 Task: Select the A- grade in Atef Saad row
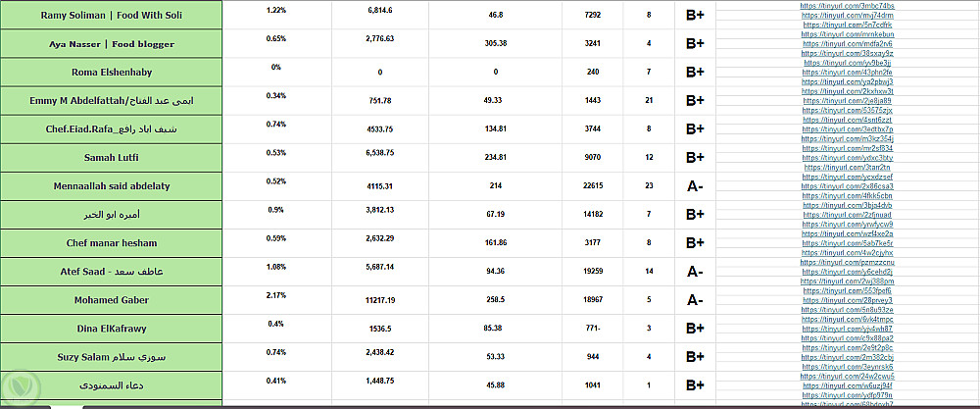pyautogui.click(x=695, y=272)
